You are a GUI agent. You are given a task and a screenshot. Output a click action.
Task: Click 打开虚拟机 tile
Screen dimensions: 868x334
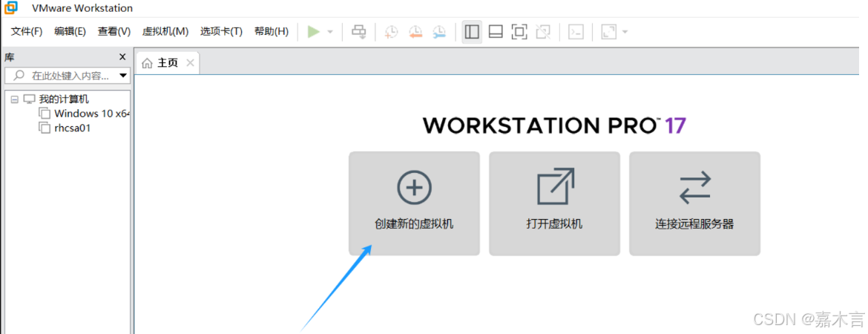554,203
